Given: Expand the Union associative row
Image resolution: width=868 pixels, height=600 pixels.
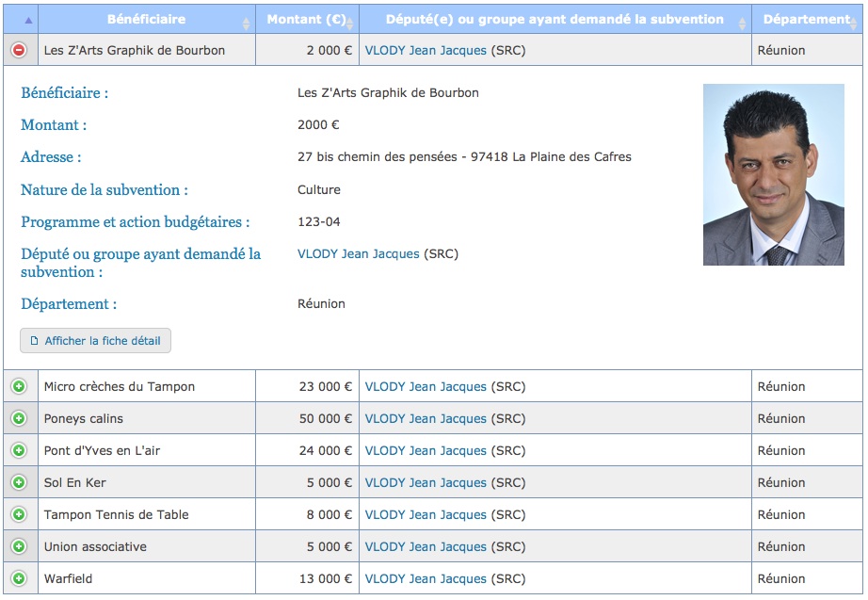Looking at the screenshot, I should pos(19,547).
